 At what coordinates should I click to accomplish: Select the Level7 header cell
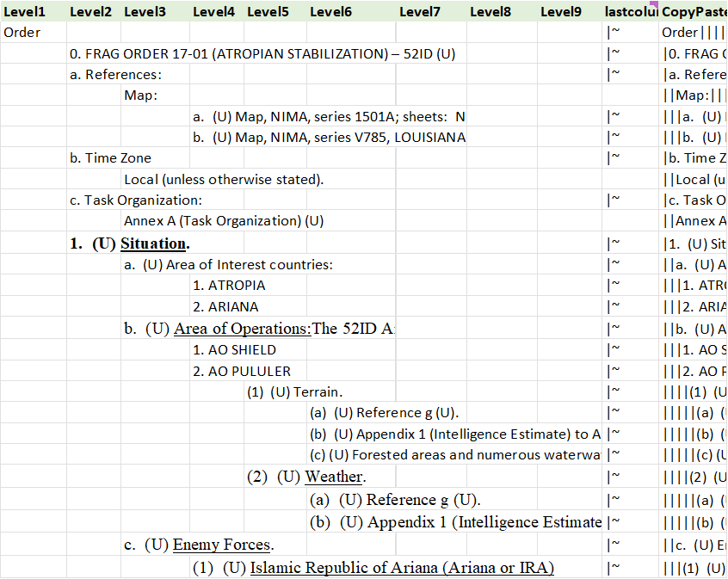coord(431,11)
